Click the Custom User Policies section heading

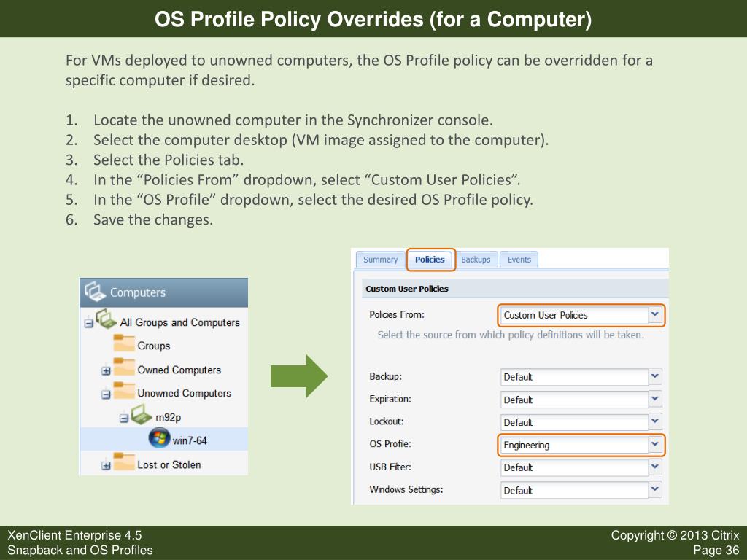pyautogui.click(x=407, y=289)
